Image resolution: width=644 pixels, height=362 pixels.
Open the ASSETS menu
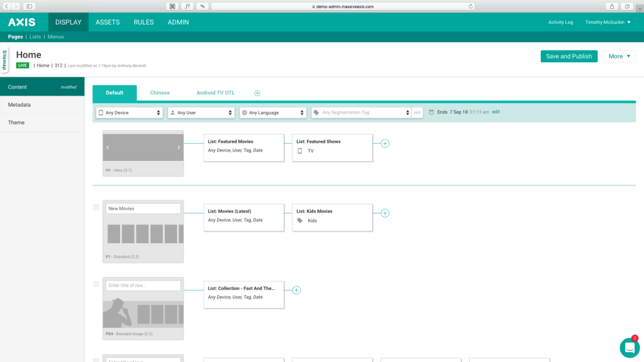(108, 22)
